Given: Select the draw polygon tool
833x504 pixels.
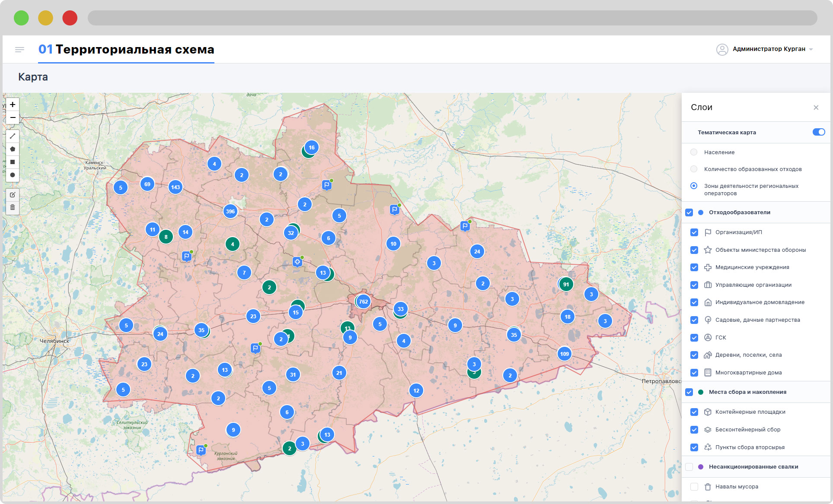Looking at the screenshot, I should [x=13, y=149].
